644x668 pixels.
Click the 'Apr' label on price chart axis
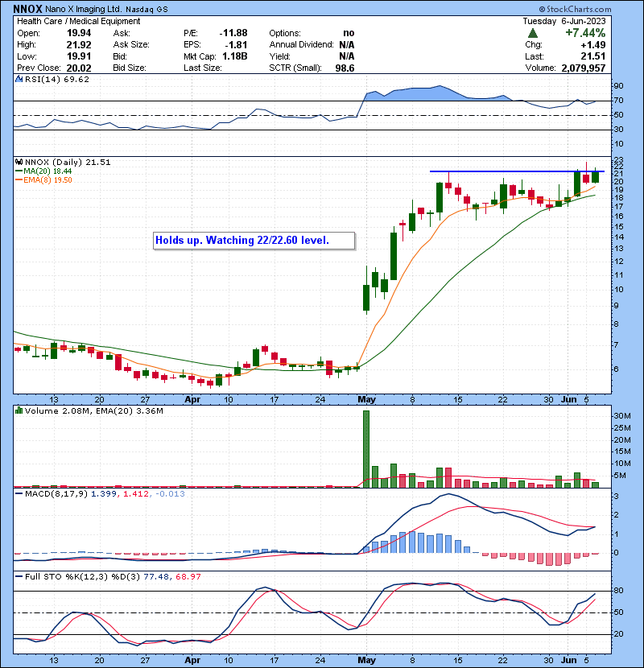(192, 400)
